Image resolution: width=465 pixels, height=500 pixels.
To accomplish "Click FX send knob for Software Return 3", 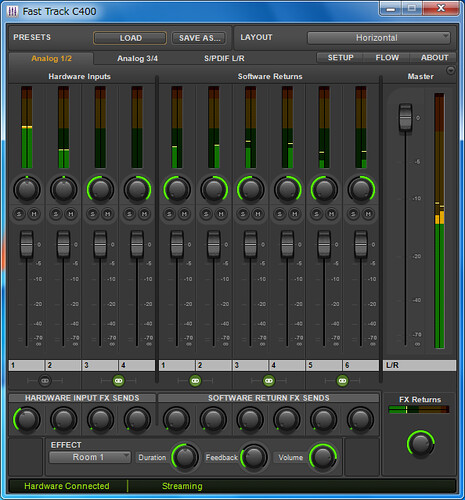I will 250,420.
